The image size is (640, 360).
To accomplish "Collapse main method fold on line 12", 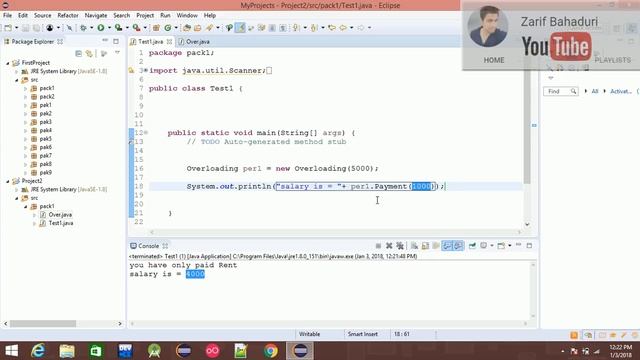I will tap(146, 133).
